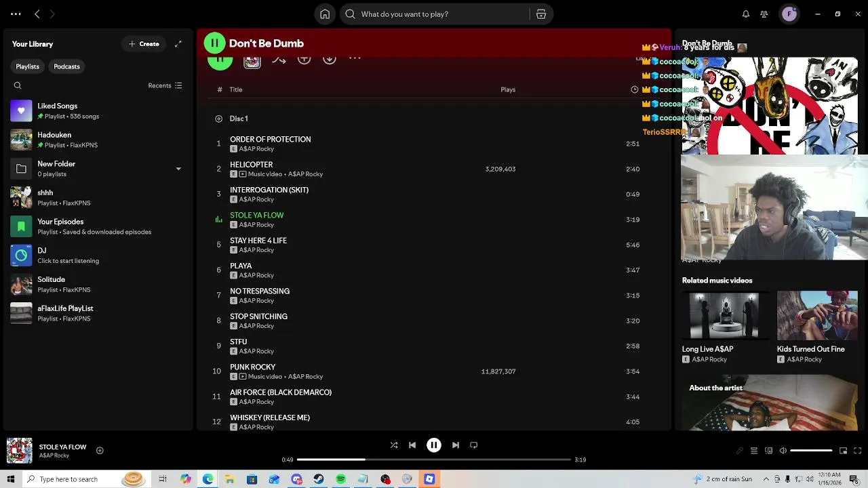Screen dimensions: 868x488
Task: Expand the New Folder arrow
Action: (x=178, y=169)
